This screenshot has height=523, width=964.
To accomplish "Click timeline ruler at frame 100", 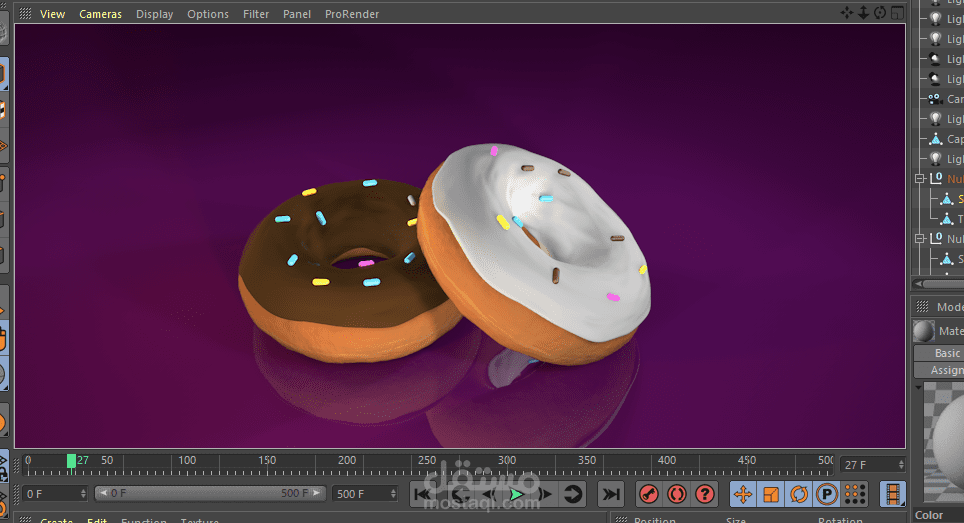I will coord(187,460).
